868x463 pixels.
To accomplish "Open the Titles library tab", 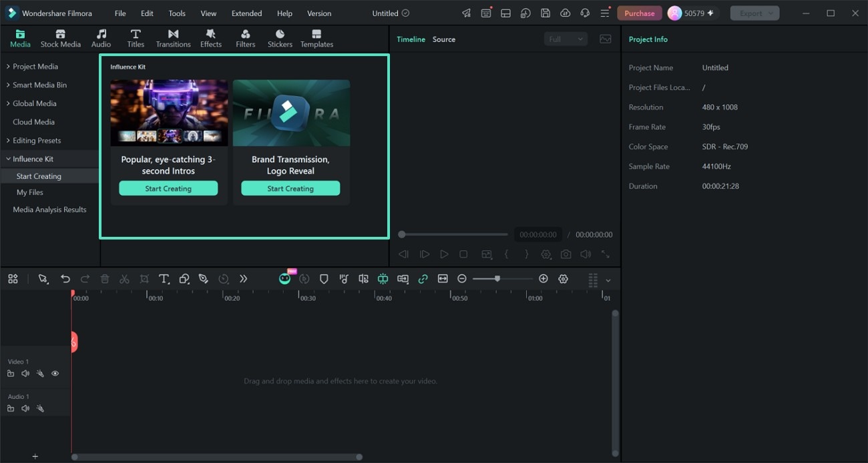I will pyautogui.click(x=136, y=39).
